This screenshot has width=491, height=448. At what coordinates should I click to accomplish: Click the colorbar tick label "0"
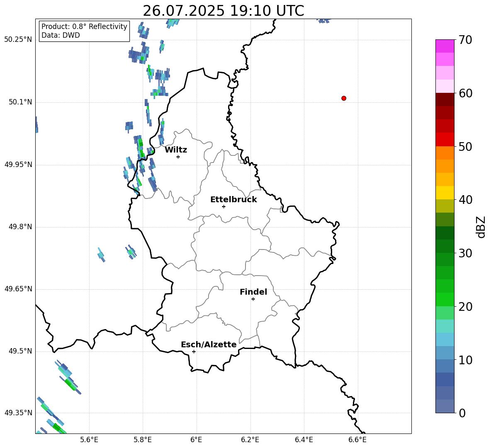462,413
